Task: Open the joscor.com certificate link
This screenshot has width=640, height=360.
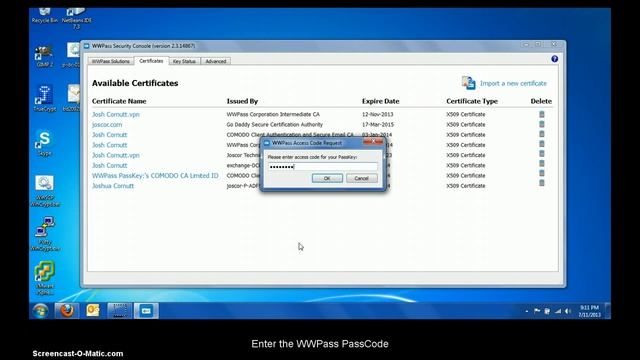Action: (107, 124)
